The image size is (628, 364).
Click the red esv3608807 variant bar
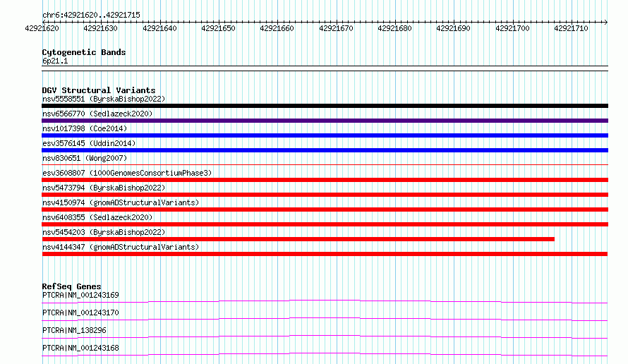pyautogui.click(x=325, y=180)
